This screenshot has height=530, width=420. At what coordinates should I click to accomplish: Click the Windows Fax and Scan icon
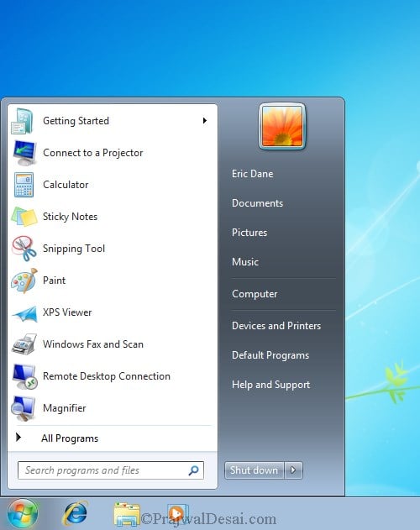click(x=24, y=344)
